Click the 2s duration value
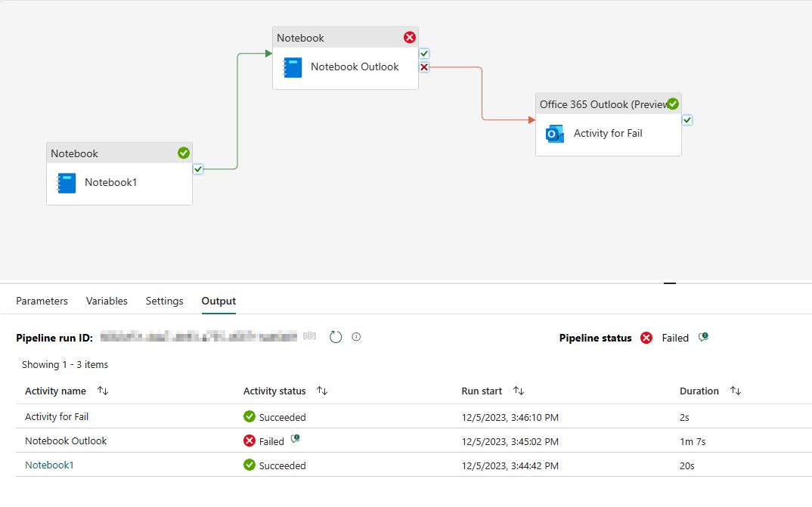 (x=684, y=418)
